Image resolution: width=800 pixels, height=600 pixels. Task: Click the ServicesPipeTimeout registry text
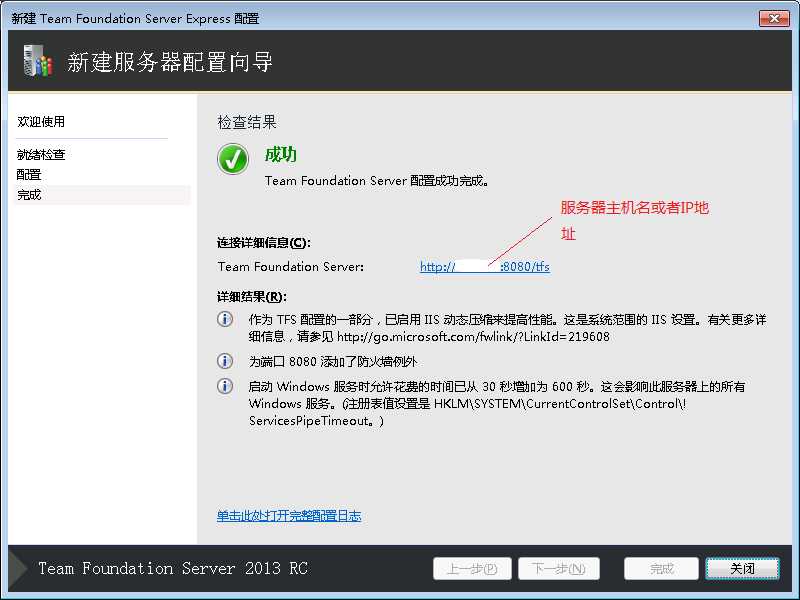coord(316,421)
